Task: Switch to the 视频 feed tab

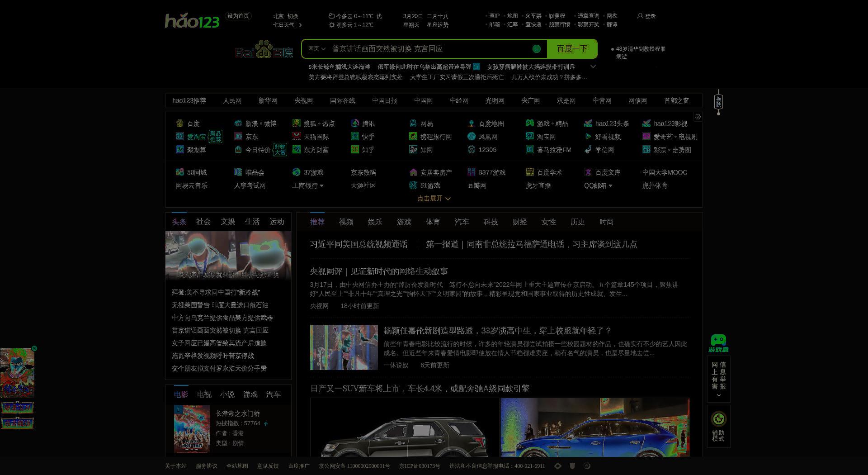Action: (346, 222)
